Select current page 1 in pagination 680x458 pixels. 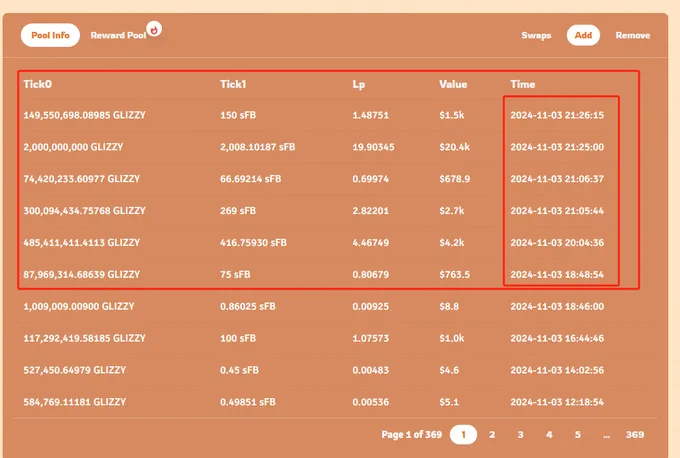[x=463, y=435]
